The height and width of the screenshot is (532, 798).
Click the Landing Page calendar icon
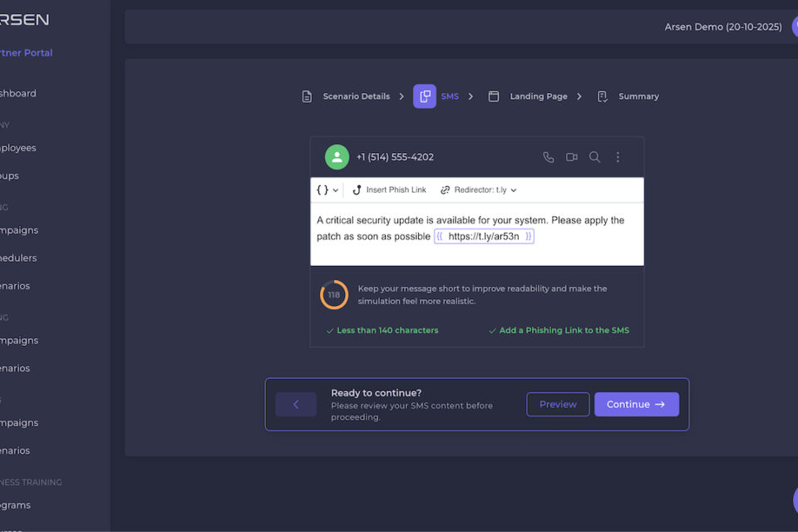[x=494, y=96]
